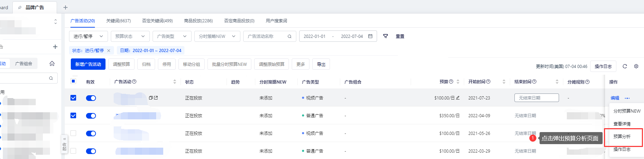Viewport: 644px width, 159px height.
Task: Click the sidebar search magnifier icon
Action: click(x=51, y=78)
